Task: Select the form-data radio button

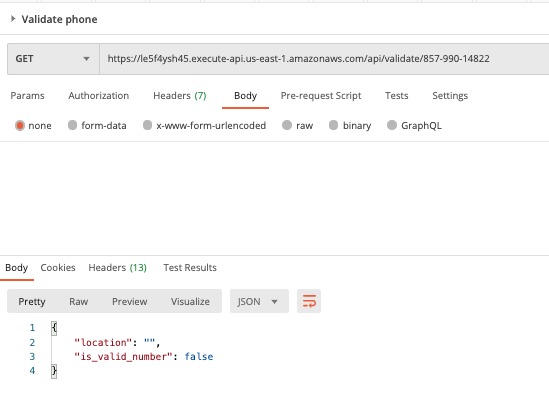Action: [x=72, y=125]
